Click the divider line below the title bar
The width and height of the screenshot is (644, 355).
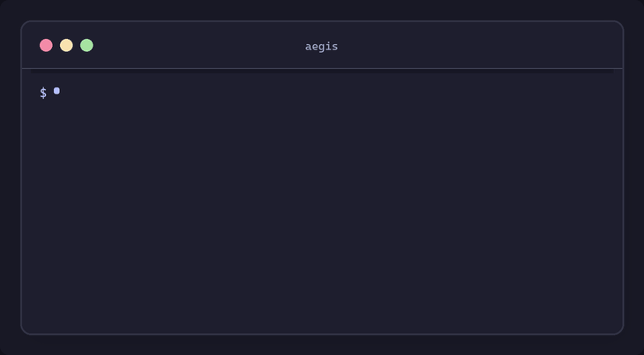322,68
